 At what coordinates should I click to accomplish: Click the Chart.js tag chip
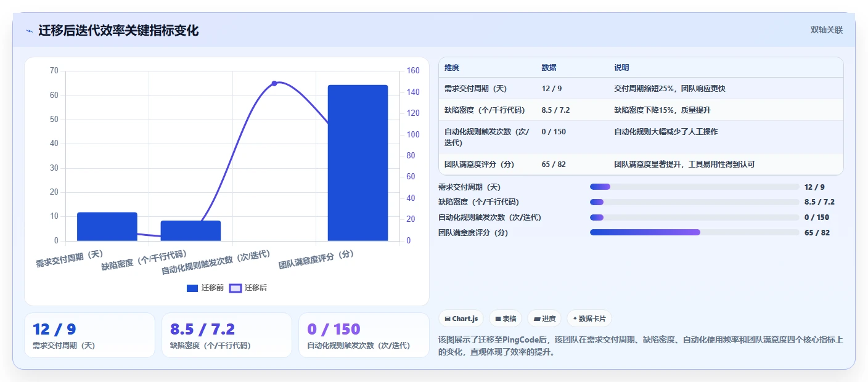click(461, 319)
